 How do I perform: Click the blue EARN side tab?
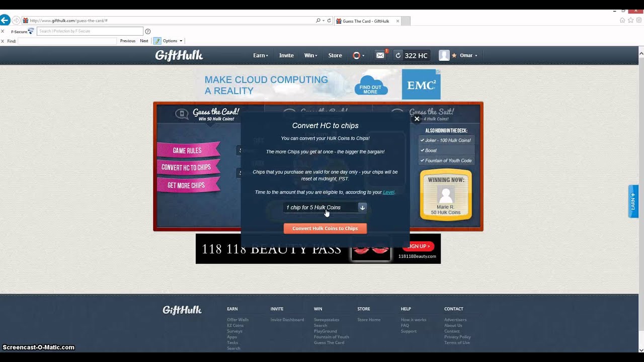coord(633,201)
